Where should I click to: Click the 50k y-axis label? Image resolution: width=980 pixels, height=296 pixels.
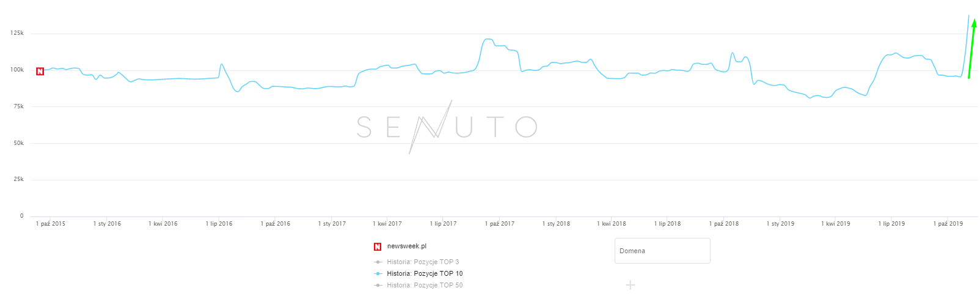point(19,143)
